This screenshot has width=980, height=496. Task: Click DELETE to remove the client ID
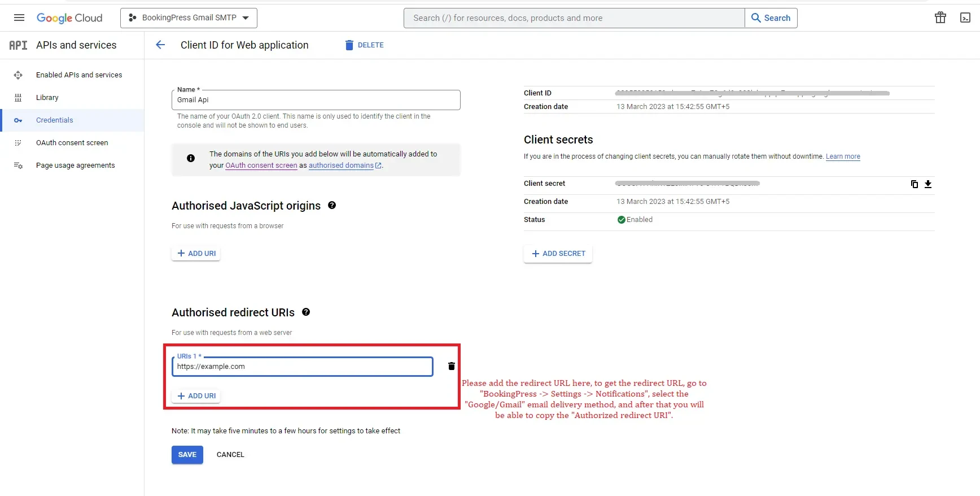point(365,45)
